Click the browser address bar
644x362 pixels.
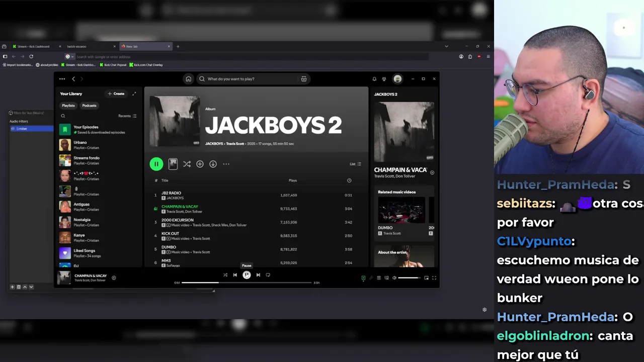click(x=247, y=57)
